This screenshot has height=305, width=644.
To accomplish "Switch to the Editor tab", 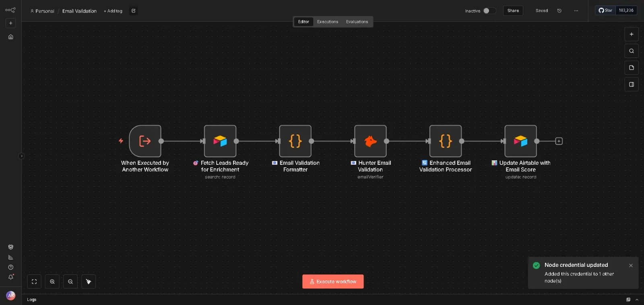I will pos(303,22).
